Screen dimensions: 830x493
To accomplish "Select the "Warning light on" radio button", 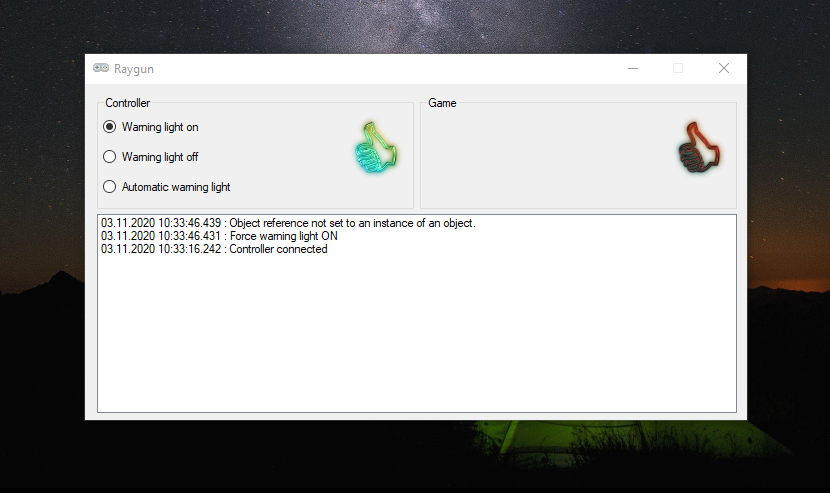I will pos(109,127).
